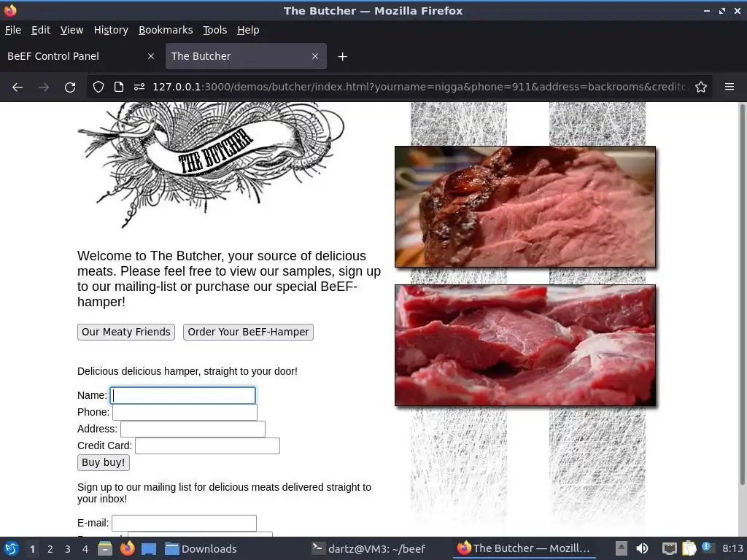The width and height of the screenshot is (747, 560).
Task: Bookmark this page with the star icon
Action: pos(701,87)
